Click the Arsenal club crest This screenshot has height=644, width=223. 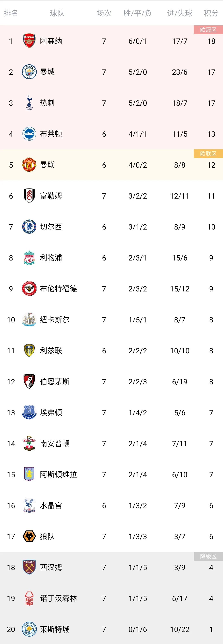coord(29,41)
